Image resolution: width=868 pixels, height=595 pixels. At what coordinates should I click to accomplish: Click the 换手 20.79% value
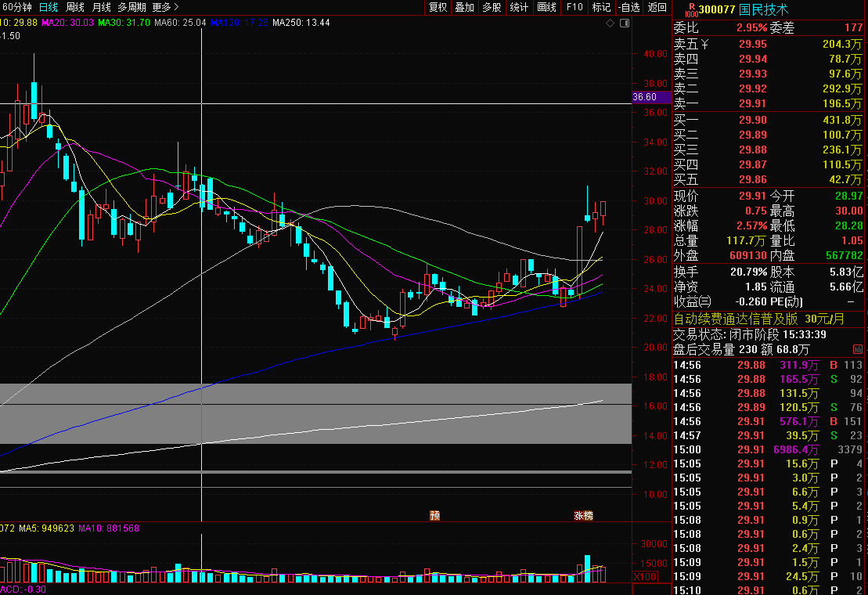pyautogui.click(x=748, y=272)
